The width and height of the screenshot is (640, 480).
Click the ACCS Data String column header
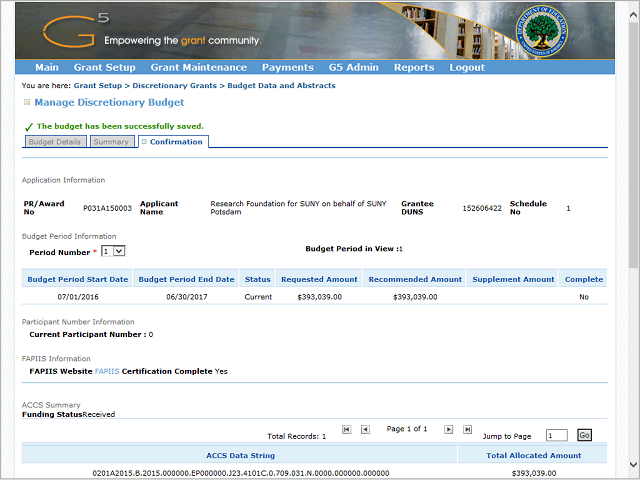pyautogui.click(x=240, y=456)
